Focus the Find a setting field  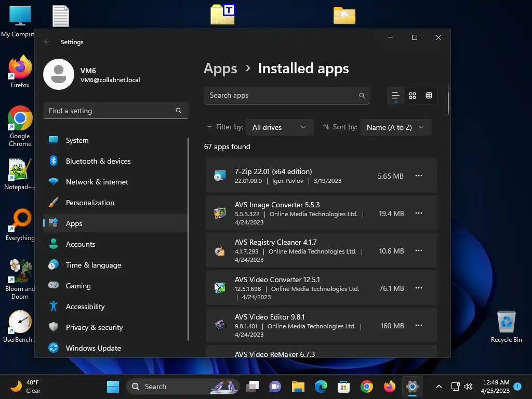coord(116,111)
